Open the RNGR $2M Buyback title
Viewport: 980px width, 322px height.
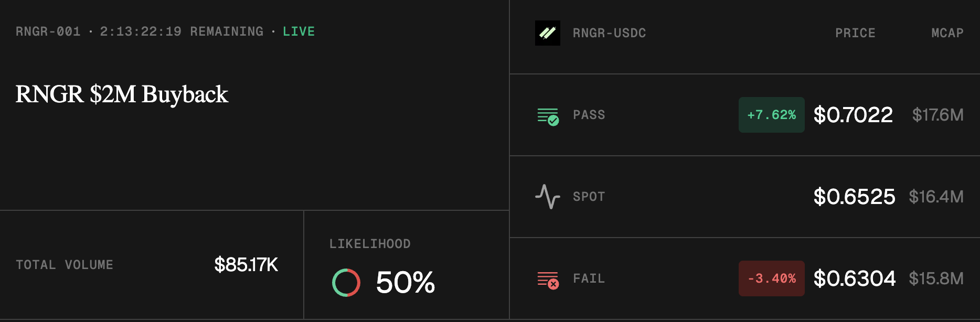click(x=122, y=94)
